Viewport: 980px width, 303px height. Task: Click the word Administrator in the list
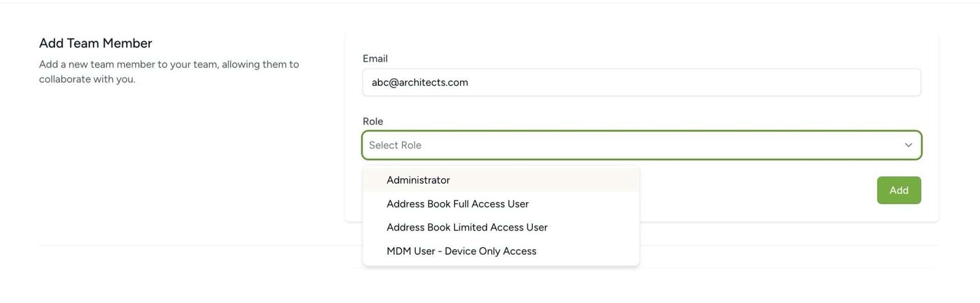tap(418, 180)
